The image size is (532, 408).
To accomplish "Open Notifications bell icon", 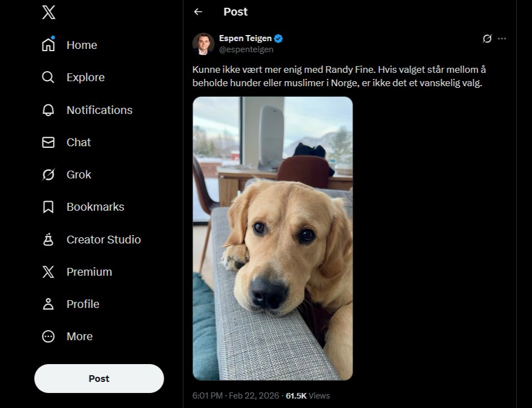I will click(x=48, y=110).
